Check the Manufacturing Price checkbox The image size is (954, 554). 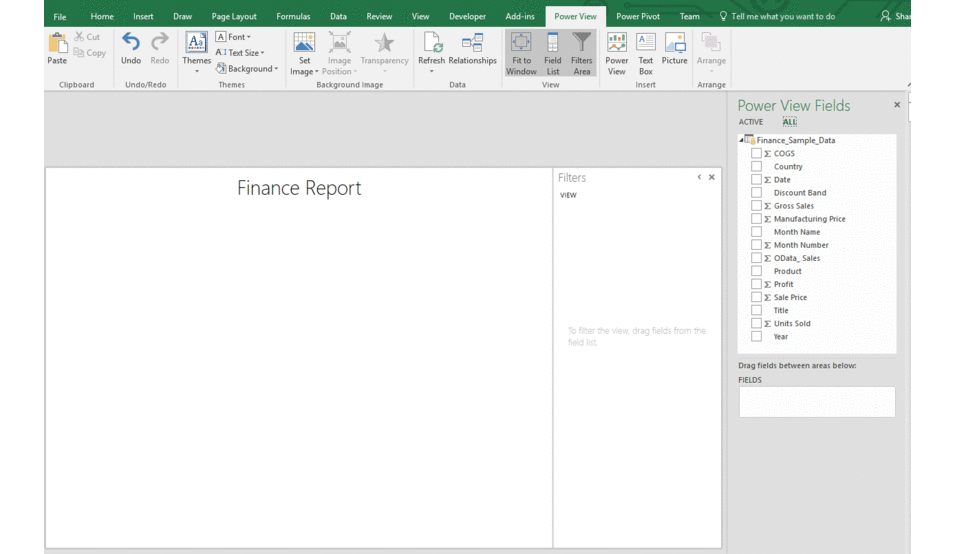coord(756,218)
